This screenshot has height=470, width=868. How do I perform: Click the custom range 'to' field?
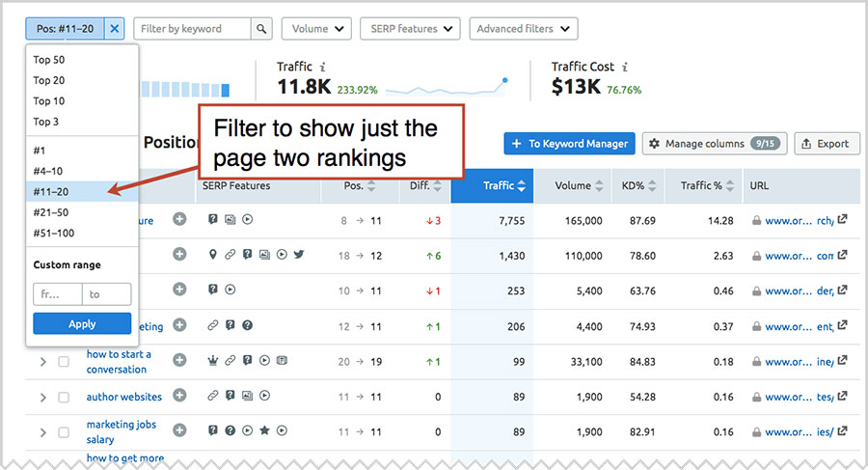107,294
